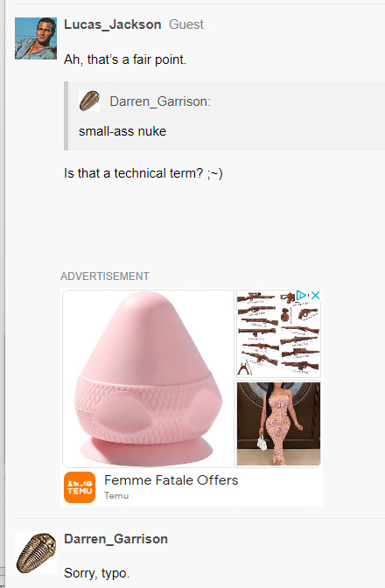Open the pink dress ad thumbnail
385x588 pixels.
click(278, 423)
